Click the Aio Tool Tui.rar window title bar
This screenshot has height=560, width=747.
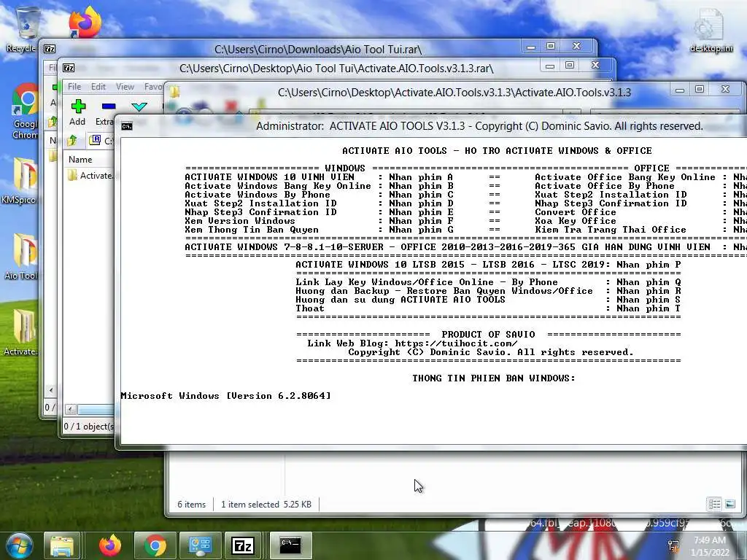tap(318, 49)
